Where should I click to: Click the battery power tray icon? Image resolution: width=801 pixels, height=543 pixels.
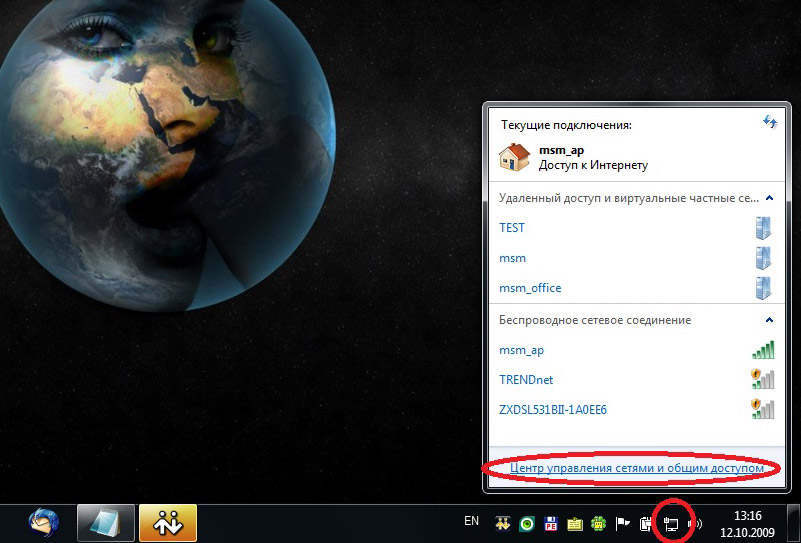click(x=647, y=524)
